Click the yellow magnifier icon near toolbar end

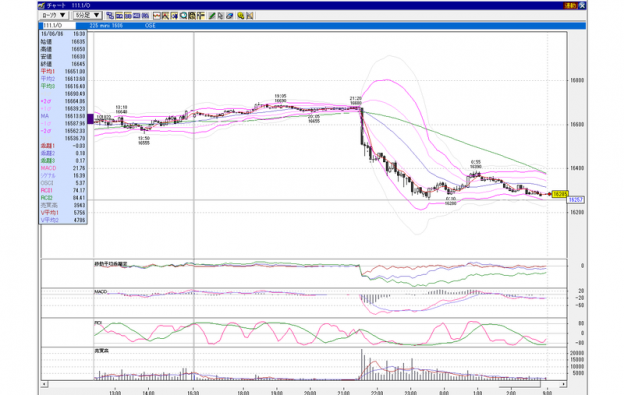[240, 16]
